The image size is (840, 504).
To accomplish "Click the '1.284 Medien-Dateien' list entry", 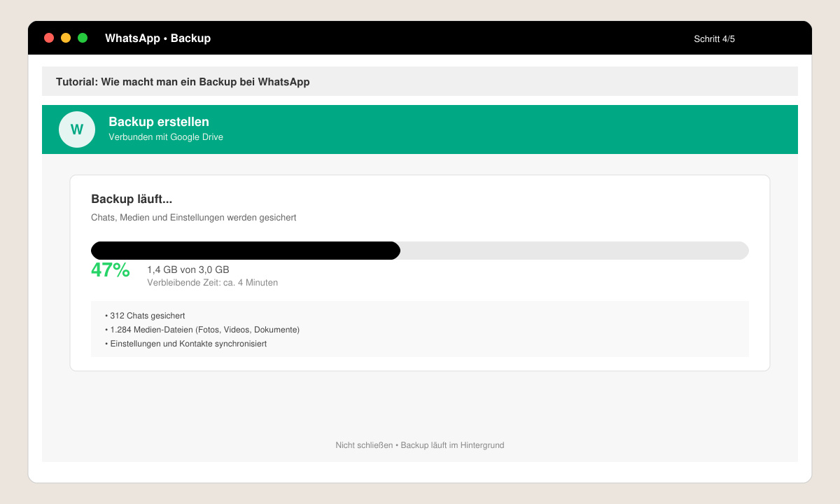I will coord(202,330).
